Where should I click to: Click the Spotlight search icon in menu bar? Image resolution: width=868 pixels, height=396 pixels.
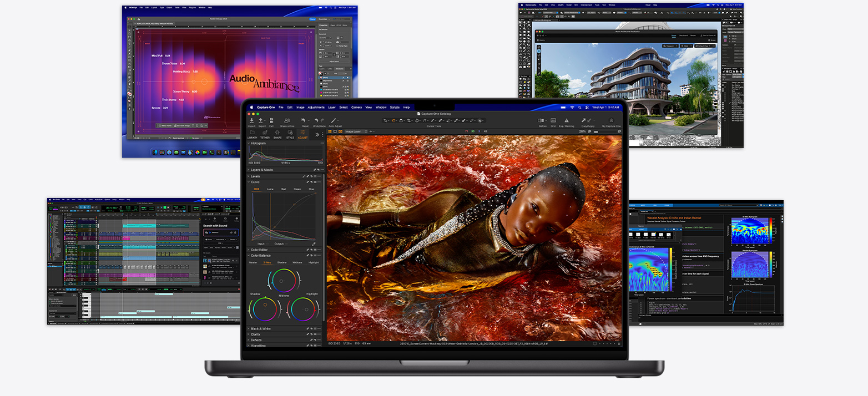click(x=579, y=107)
